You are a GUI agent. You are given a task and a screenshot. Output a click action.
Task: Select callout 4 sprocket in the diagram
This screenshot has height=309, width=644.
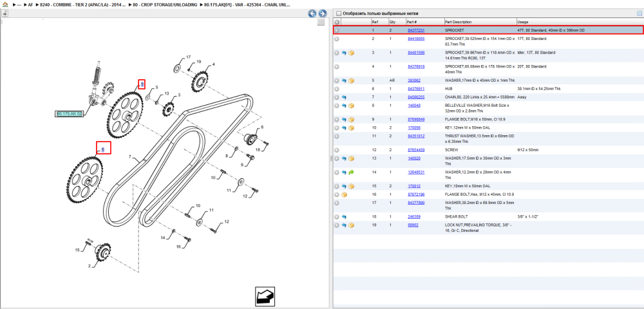[x=213, y=64]
